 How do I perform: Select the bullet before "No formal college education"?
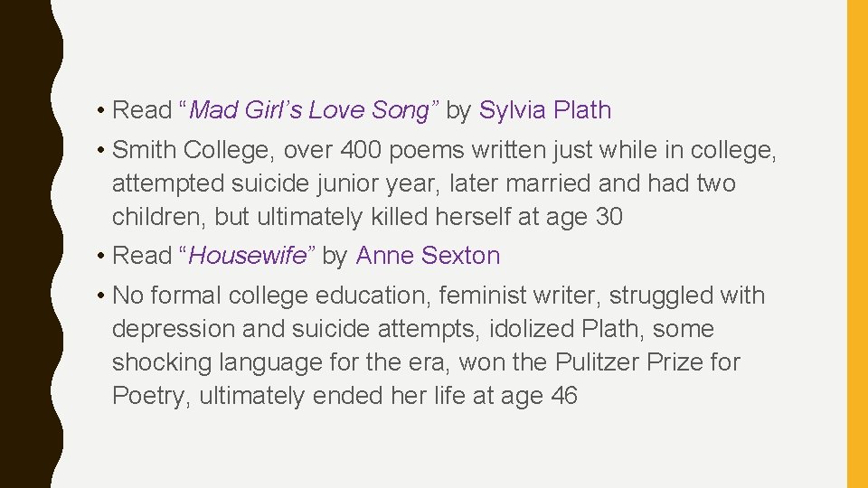point(100,296)
